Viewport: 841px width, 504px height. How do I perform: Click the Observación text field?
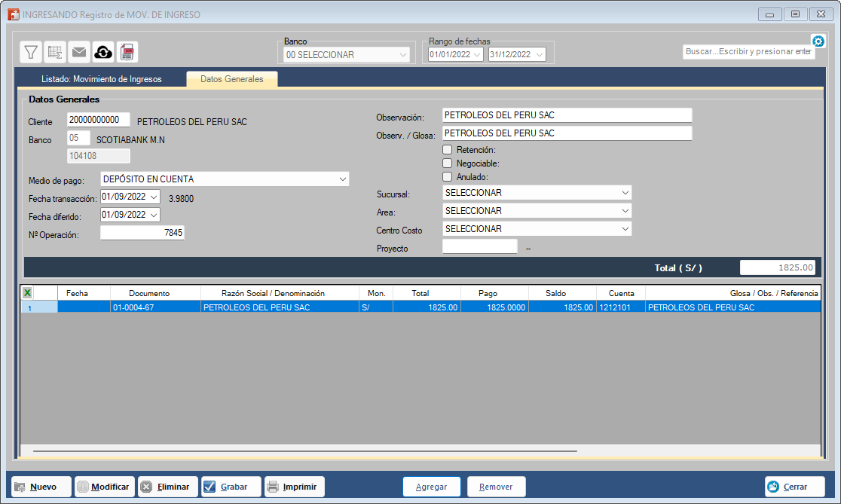(567, 115)
